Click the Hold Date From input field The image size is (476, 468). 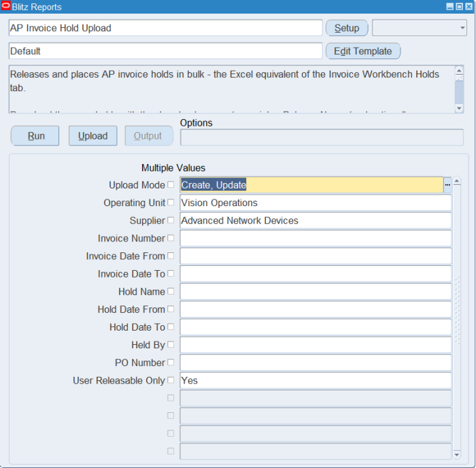(316, 309)
